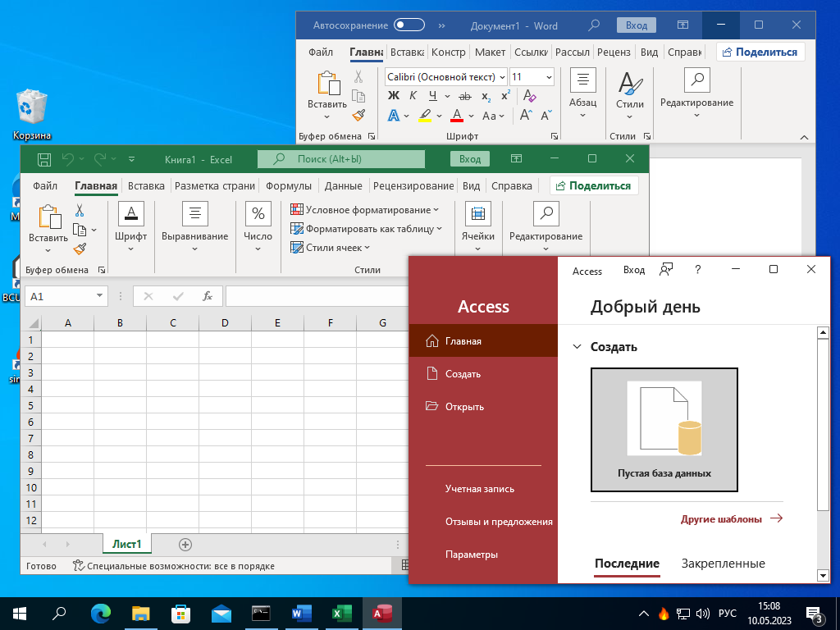Clear all formatting in Word

(529, 96)
